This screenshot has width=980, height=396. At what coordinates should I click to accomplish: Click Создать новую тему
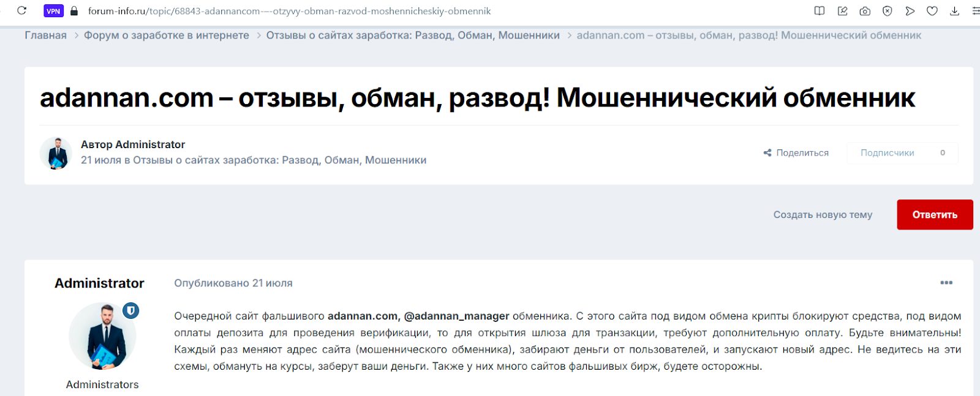(823, 215)
